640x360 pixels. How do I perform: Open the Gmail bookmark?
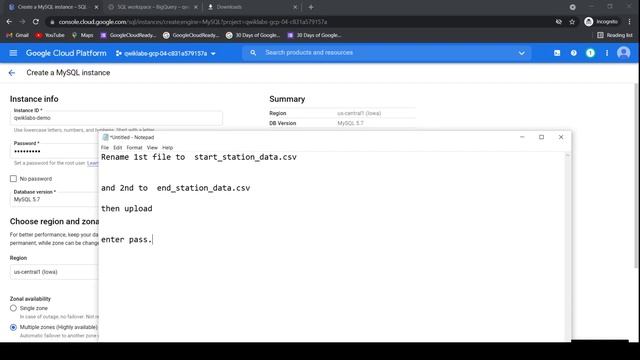(x=18, y=35)
